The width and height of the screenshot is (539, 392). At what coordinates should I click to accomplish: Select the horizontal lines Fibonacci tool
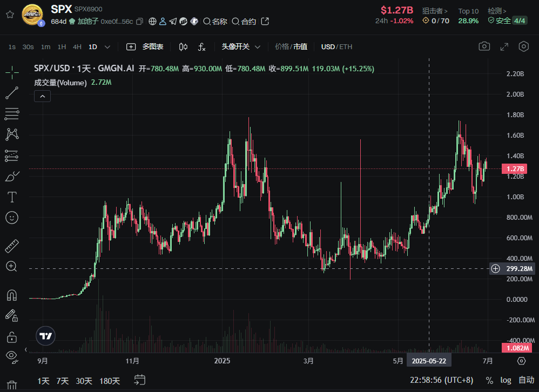tap(12, 114)
